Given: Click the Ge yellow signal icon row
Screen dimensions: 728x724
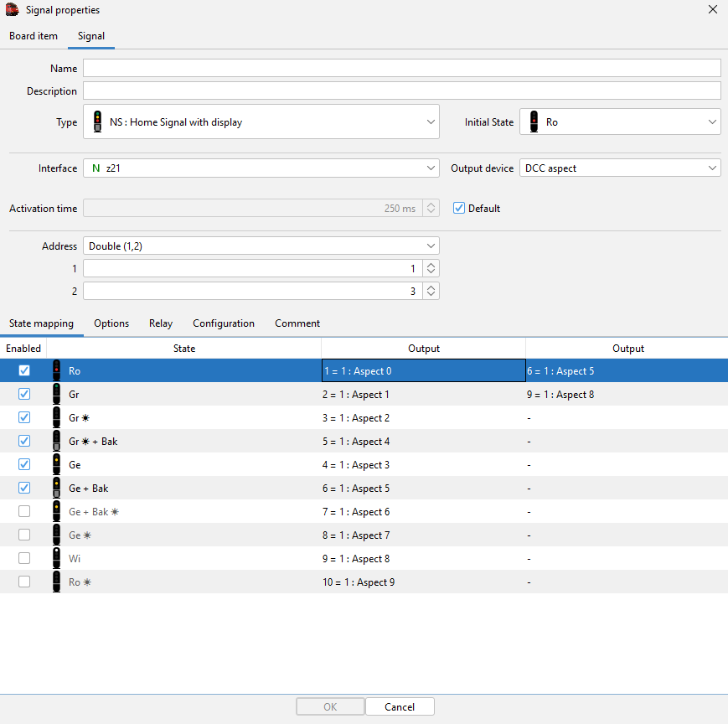Looking at the screenshot, I should pos(56,464).
